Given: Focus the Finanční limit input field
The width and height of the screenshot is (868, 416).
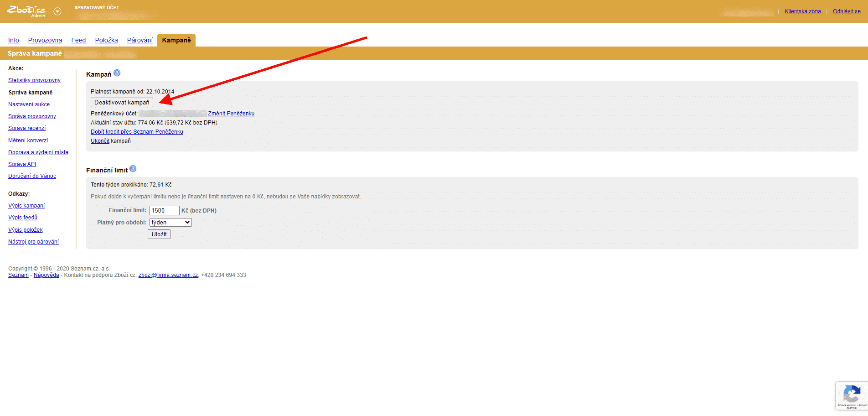Looking at the screenshot, I should pyautogui.click(x=164, y=210).
